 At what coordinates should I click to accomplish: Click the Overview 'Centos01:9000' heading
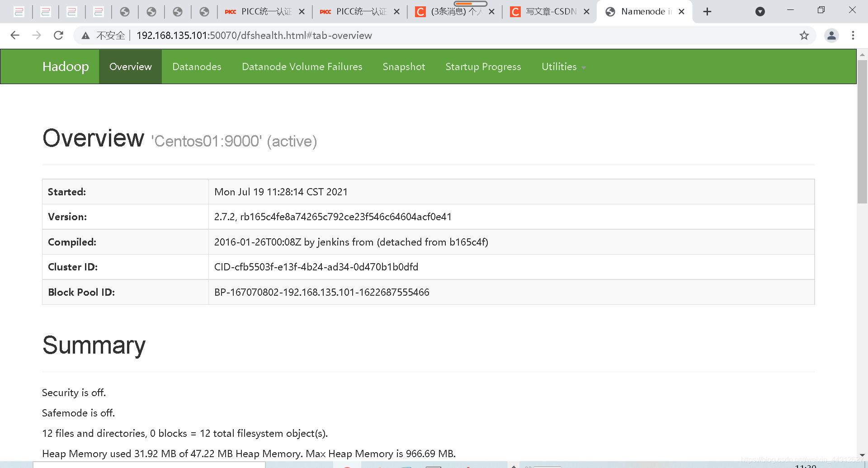click(179, 138)
